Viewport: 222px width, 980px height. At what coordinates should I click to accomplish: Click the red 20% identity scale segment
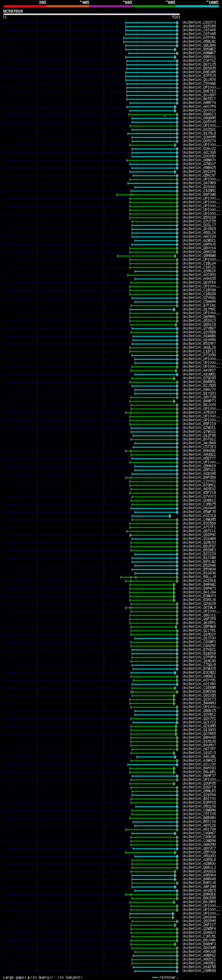pos(25,6)
